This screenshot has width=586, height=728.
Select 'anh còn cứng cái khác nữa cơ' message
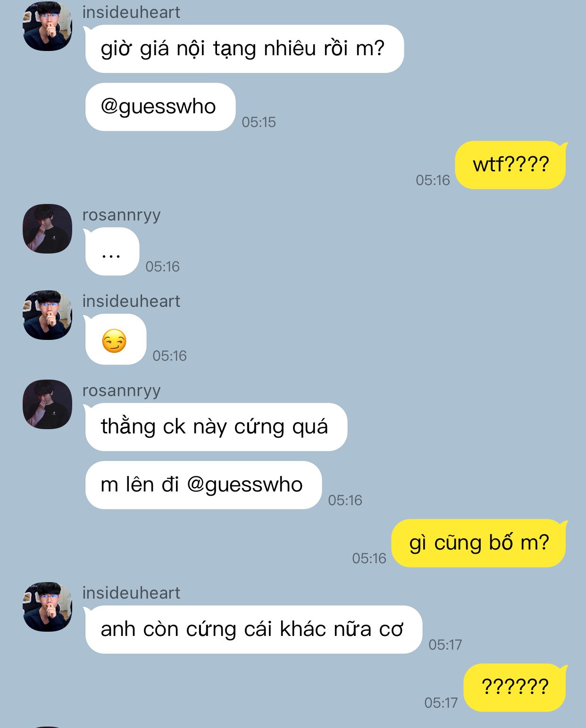click(253, 630)
